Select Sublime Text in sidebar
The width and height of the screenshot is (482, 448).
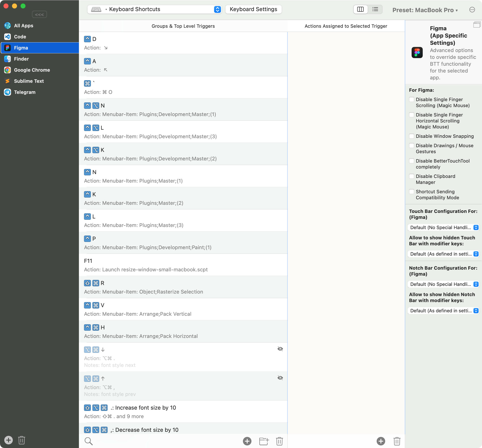point(39,81)
